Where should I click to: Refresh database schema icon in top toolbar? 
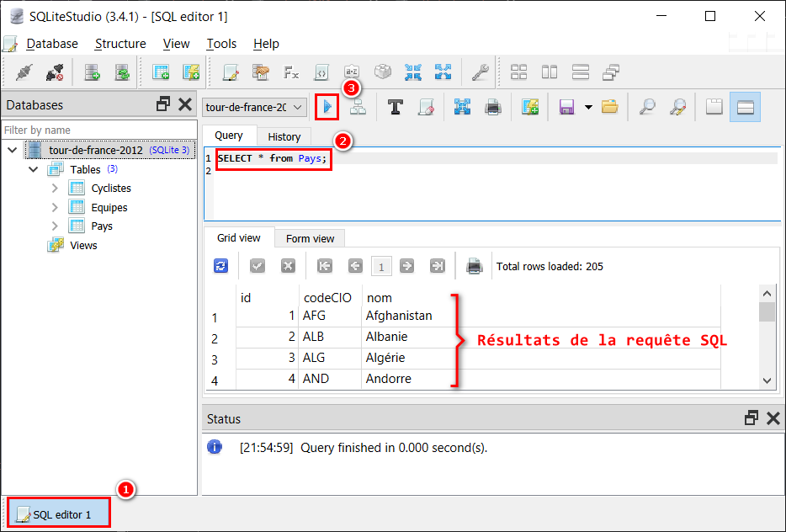click(122, 72)
